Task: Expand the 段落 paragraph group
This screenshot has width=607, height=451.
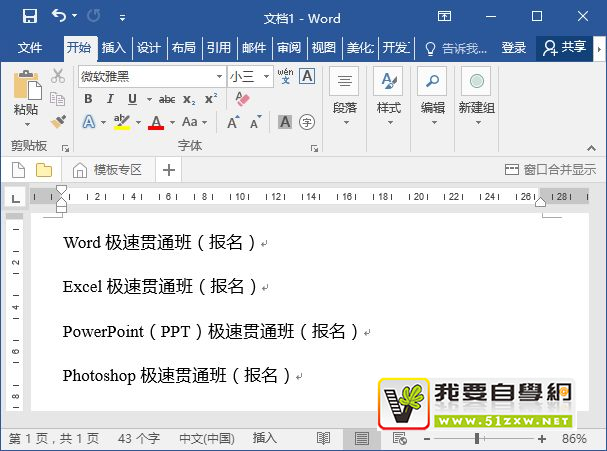Action: click(x=345, y=97)
